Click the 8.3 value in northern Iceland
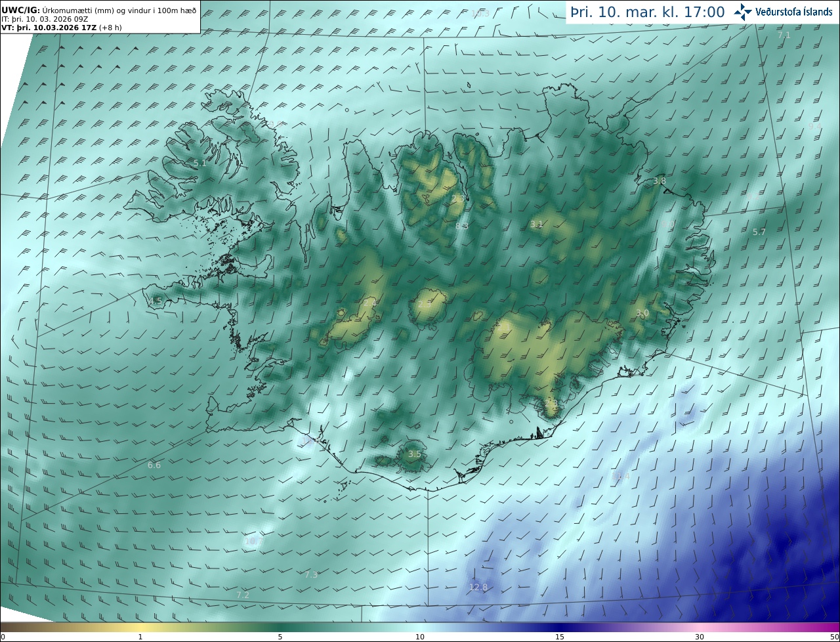The height and width of the screenshot is (642, 840). click(462, 226)
